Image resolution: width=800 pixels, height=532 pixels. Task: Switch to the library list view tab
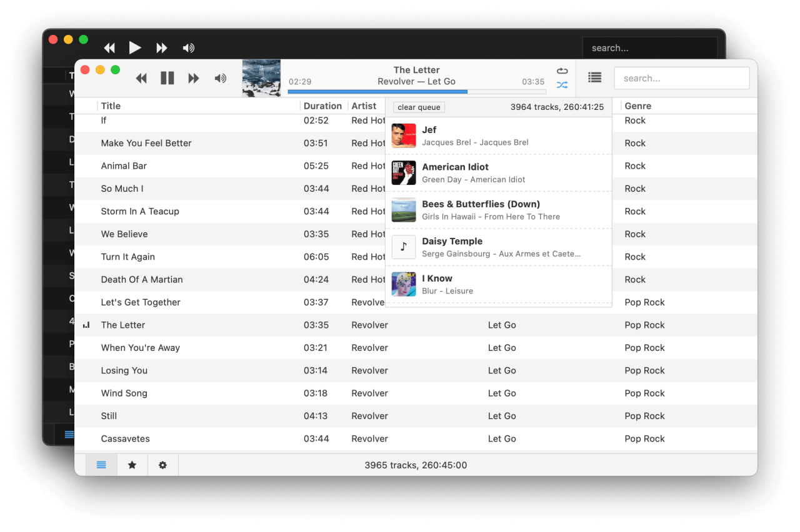click(x=101, y=465)
